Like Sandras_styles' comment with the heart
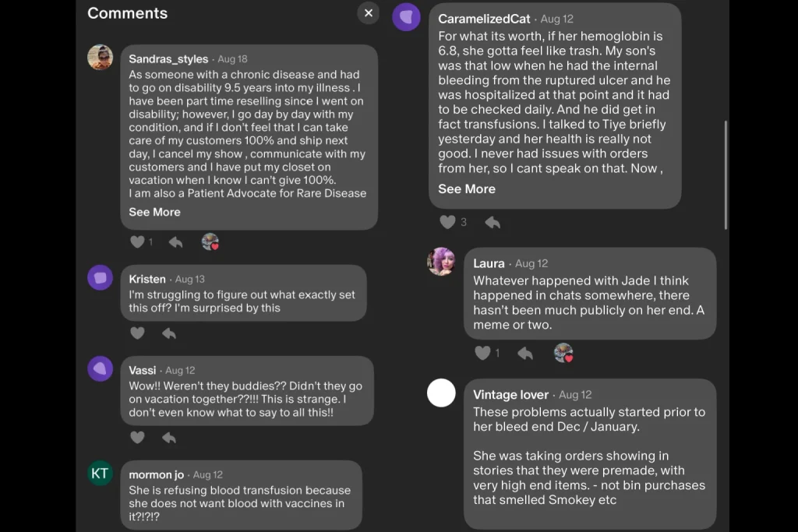This screenshot has width=798, height=532. (x=137, y=242)
